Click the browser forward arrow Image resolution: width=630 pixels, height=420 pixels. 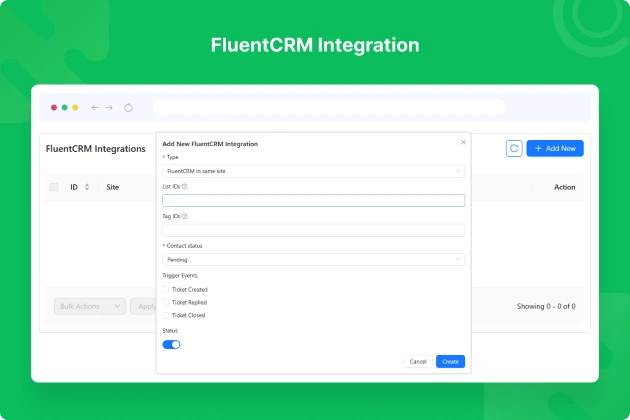109,107
